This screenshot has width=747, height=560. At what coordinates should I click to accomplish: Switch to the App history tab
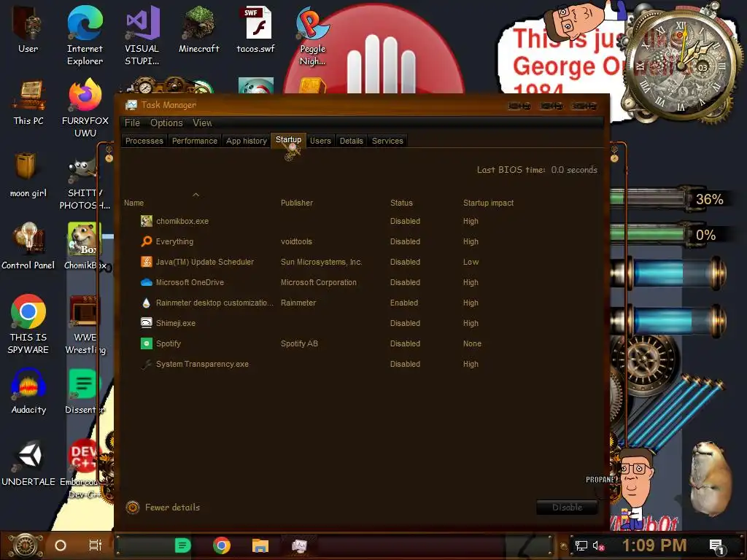point(247,141)
